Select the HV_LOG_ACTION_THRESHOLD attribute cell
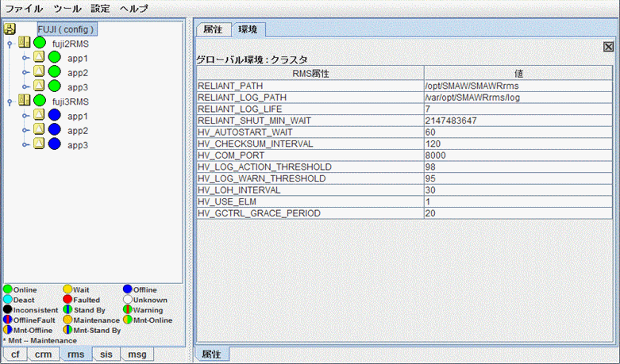The image size is (620, 364). click(310, 167)
